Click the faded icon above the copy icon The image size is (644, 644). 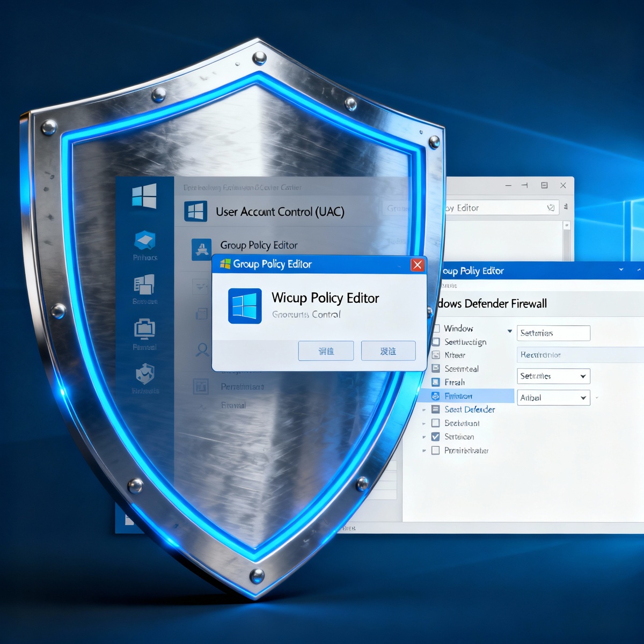201,287
